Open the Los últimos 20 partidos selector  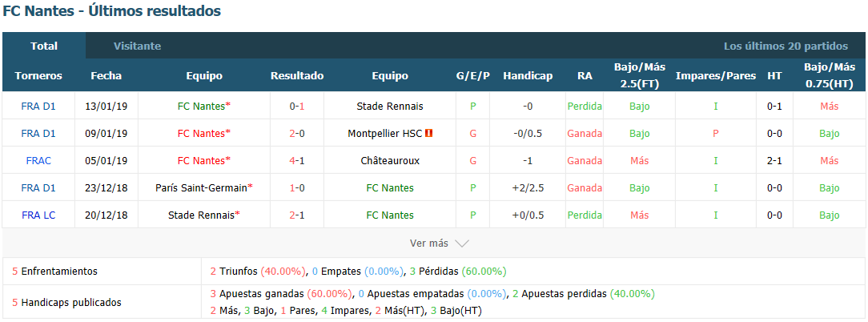786,46
